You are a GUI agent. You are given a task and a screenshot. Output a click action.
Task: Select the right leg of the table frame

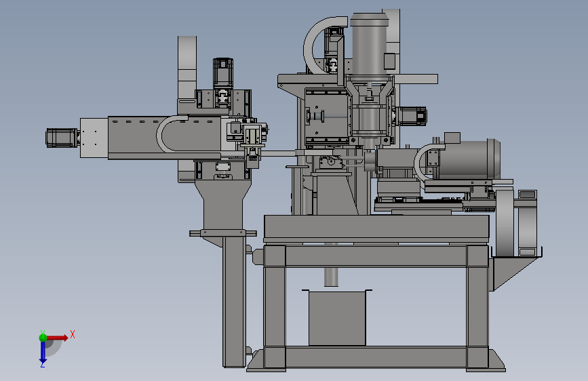tap(477, 306)
